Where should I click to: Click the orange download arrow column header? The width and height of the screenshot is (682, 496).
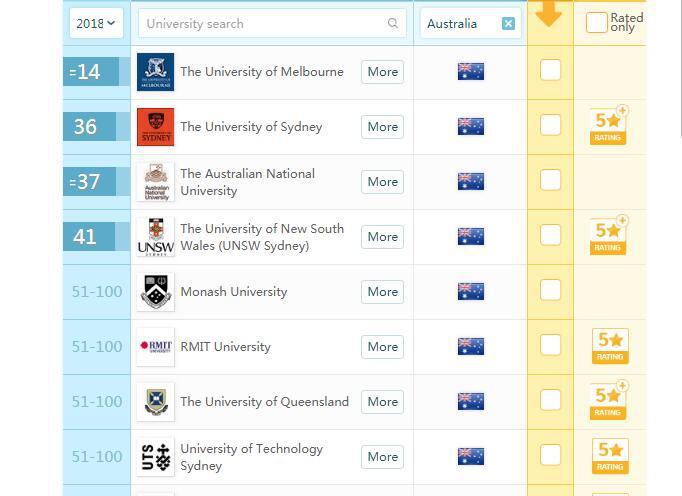coord(549,16)
